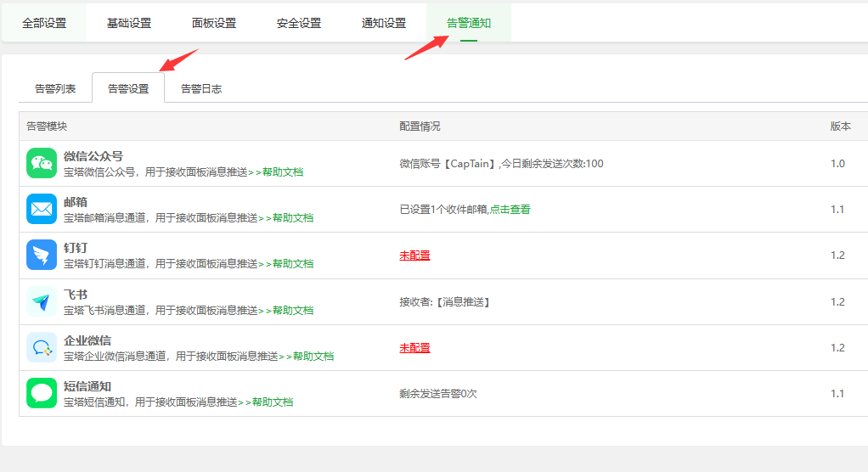Image resolution: width=868 pixels, height=472 pixels.
Task: Select the 通知设置 top tab
Action: click(x=384, y=23)
